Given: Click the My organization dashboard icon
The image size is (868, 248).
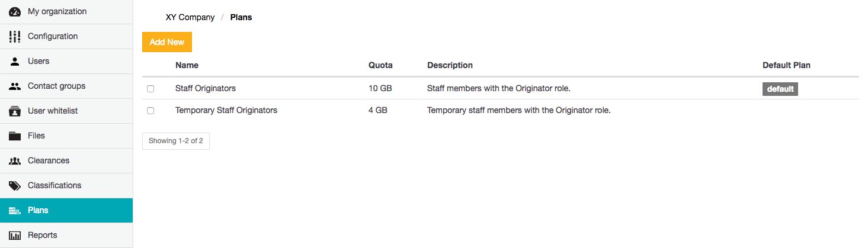Looking at the screenshot, I should pyautogui.click(x=15, y=12).
